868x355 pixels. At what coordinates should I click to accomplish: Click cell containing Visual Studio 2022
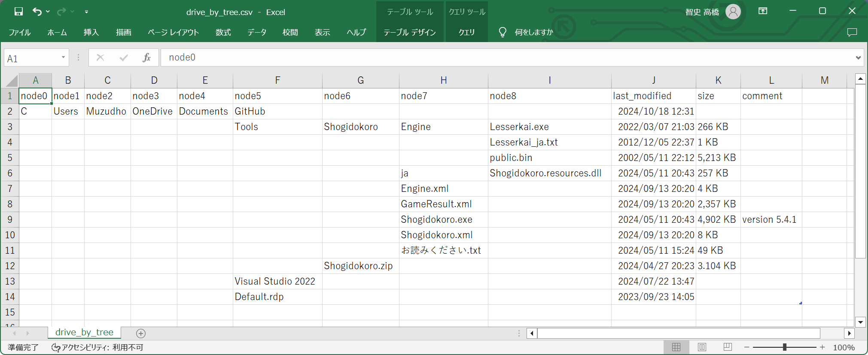coord(277,281)
